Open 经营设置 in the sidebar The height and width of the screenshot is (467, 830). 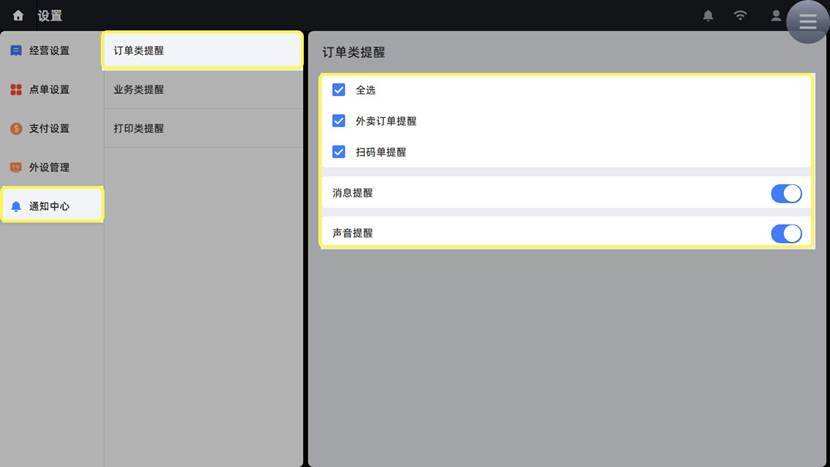pyautogui.click(x=52, y=51)
